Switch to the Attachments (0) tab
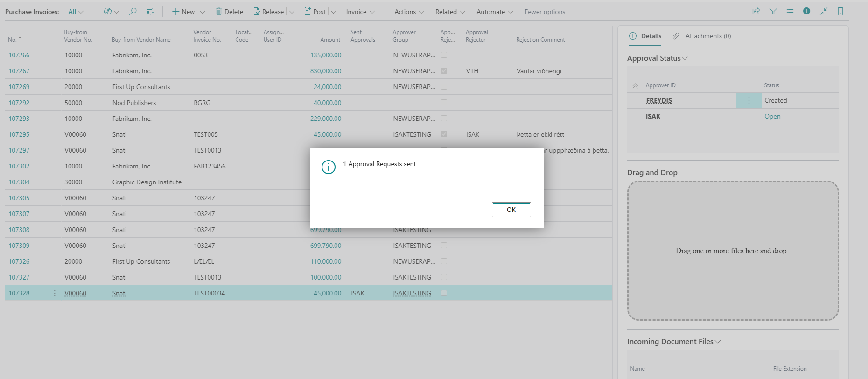 pos(702,36)
